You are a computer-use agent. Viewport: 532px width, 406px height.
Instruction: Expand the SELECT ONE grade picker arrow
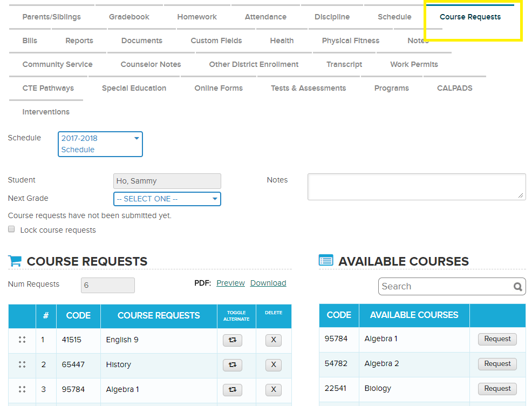click(x=215, y=199)
